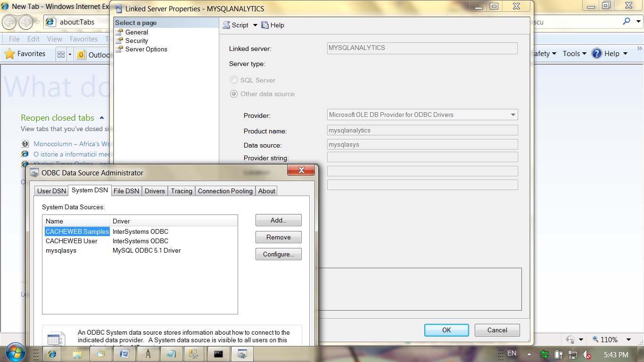Select the CACHEWEB User data source row
Image resolution: width=644 pixels, height=362 pixels.
[140, 241]
